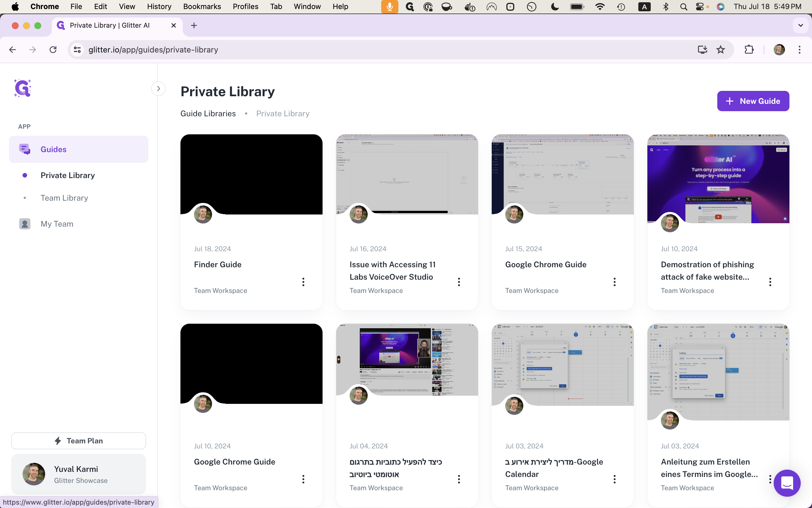Open a new browser tab

[194, 25]
